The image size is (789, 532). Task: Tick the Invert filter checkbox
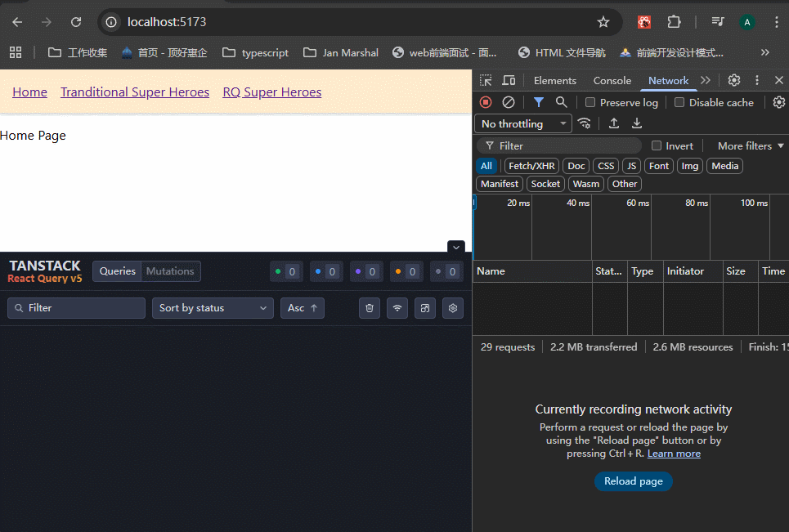[657, 146]
